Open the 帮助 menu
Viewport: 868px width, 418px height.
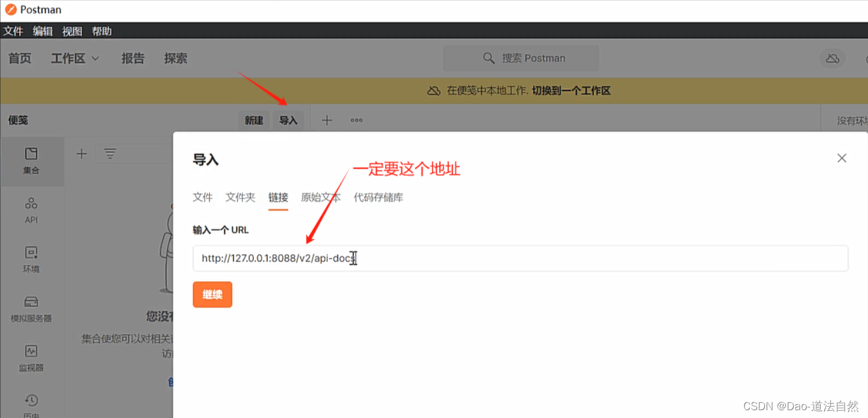101,31
